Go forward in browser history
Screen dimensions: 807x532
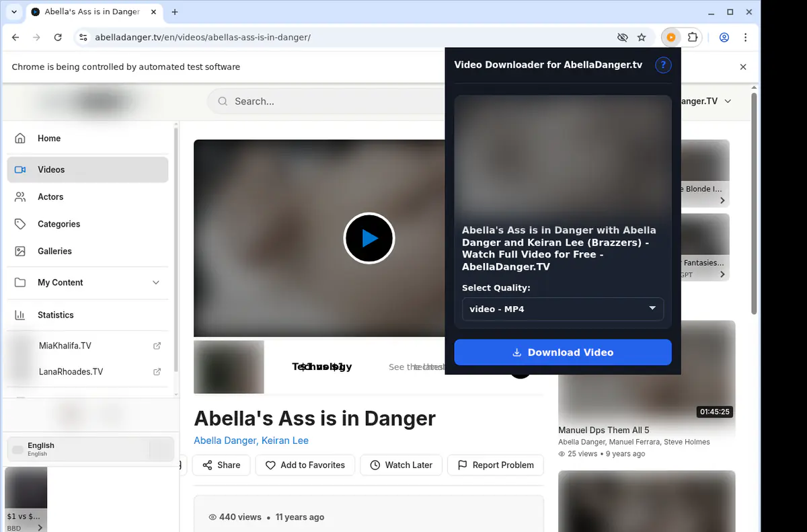click(x=36, y=38)
